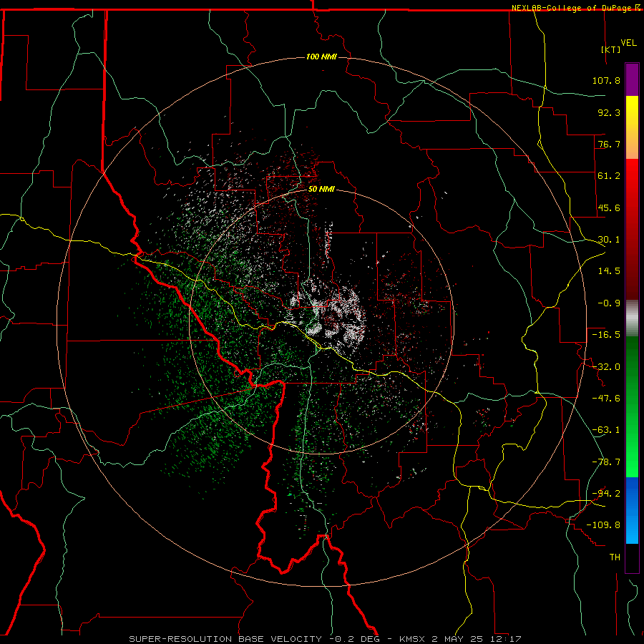This screenshot has width=644, height=644.
Task: Select the -78.7 scale value
Action: point(606,462)
